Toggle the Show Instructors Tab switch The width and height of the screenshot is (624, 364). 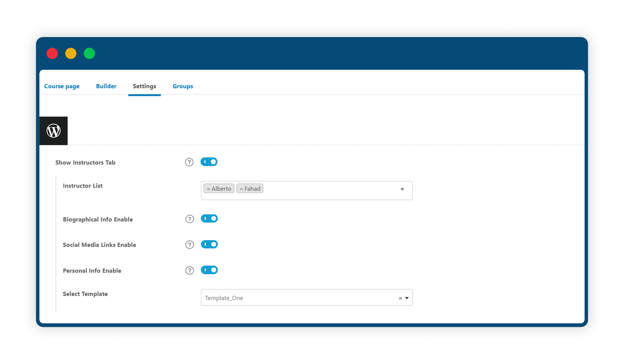tap(209, 162)
